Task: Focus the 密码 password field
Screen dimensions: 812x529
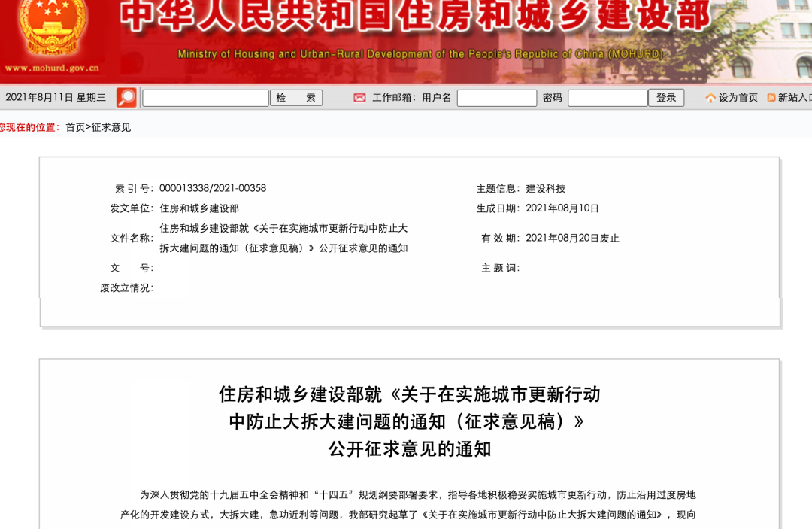Action: (608, 98)
